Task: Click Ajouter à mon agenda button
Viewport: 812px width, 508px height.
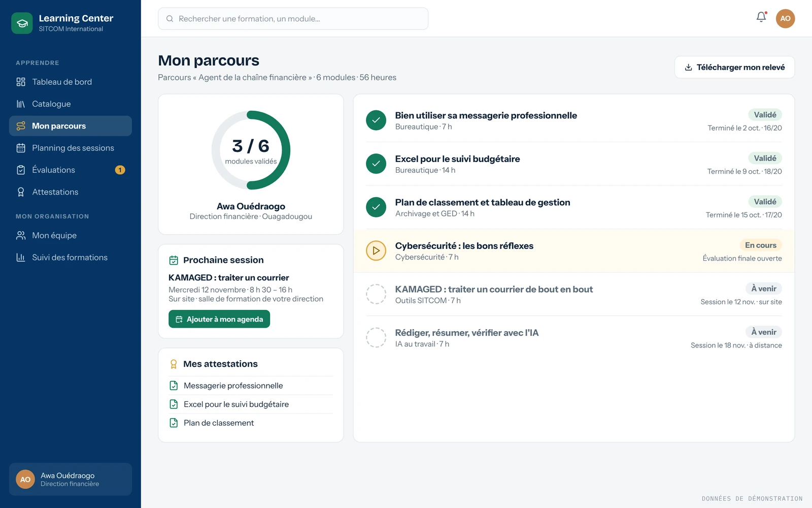Action: tap(219, 319)
